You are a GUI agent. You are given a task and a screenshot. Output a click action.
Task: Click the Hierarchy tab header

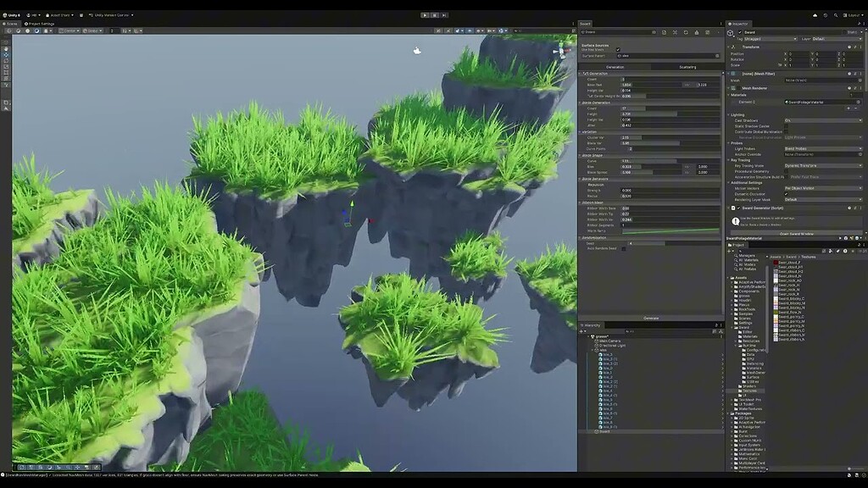(x=593, y=325)
